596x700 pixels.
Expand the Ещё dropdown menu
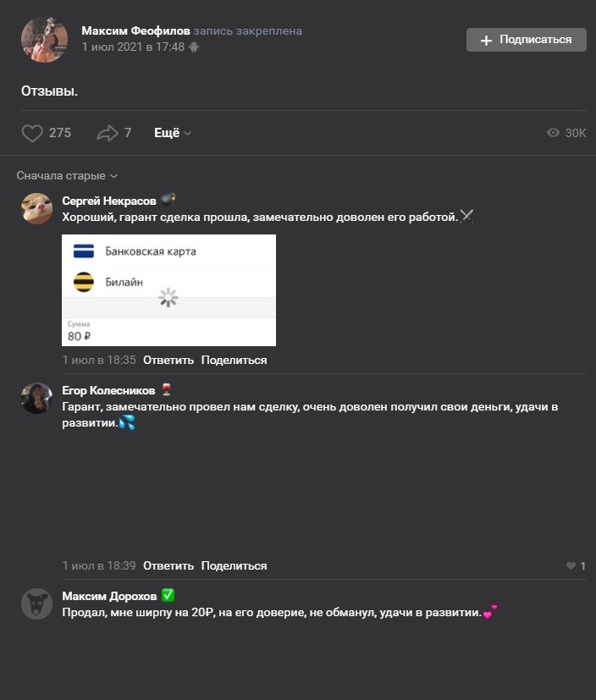tap(173, 133)
